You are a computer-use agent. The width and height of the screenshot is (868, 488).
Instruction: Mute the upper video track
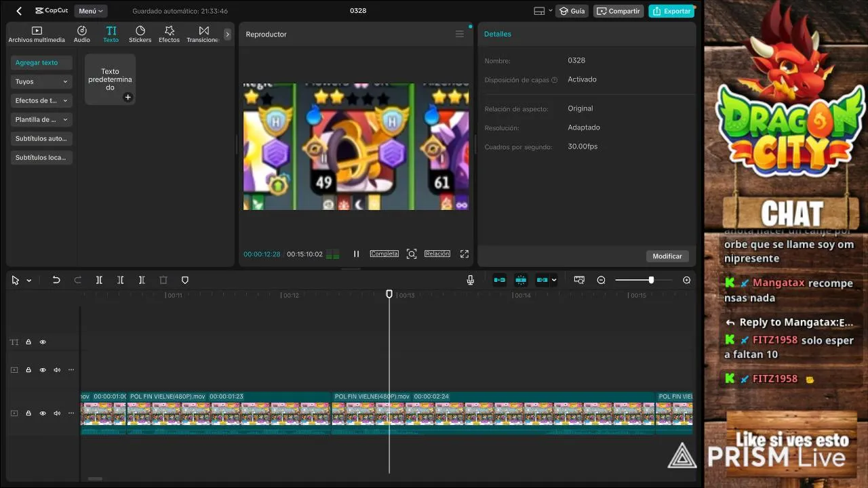(x=57, y=370)
